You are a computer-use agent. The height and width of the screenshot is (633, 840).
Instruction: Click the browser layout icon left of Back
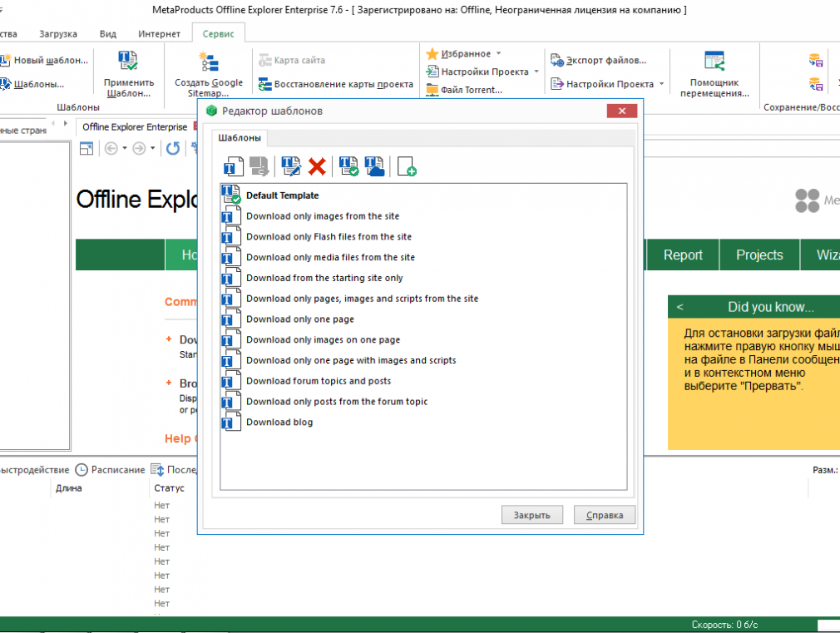point(86,148)
